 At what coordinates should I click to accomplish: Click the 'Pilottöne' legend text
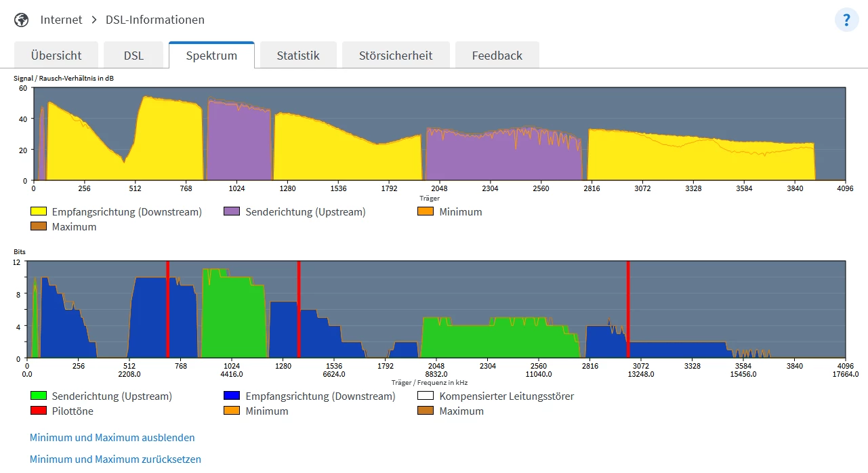tap(73, 411)
